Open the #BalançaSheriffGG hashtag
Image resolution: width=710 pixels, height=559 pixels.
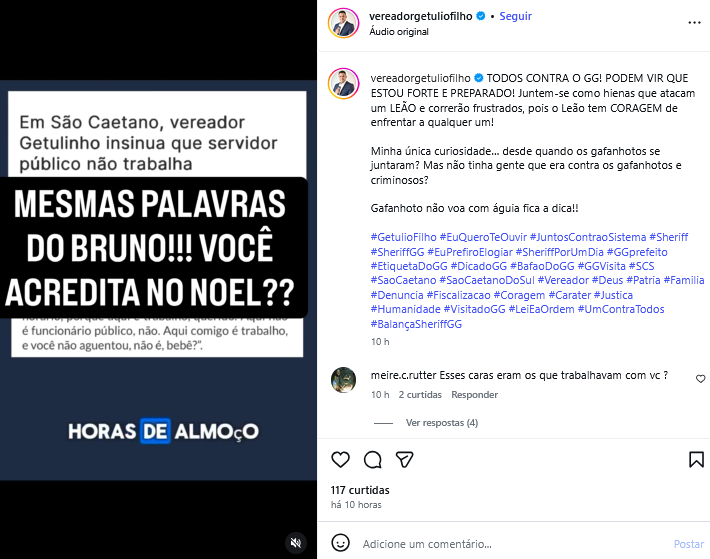pos(416,324)
